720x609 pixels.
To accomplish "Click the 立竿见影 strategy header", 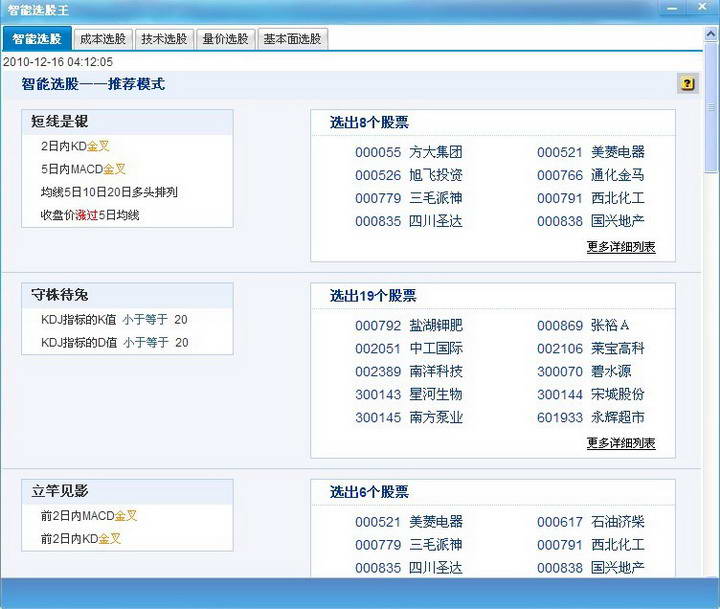I will click(60, 491).
